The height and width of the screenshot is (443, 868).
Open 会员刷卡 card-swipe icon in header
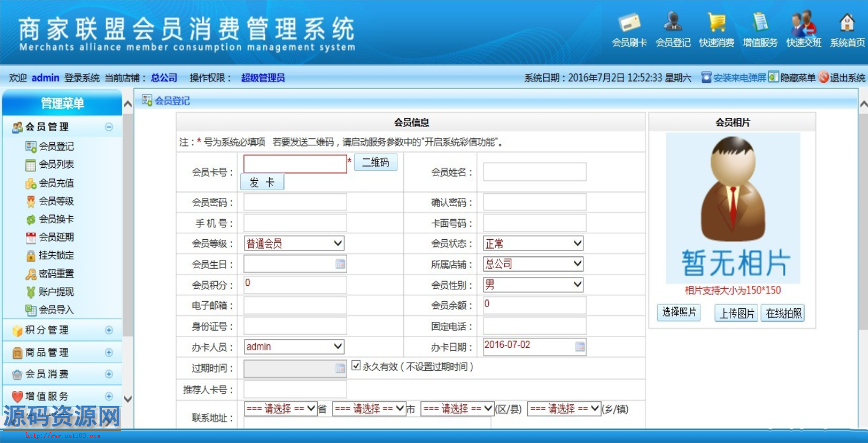629,23
